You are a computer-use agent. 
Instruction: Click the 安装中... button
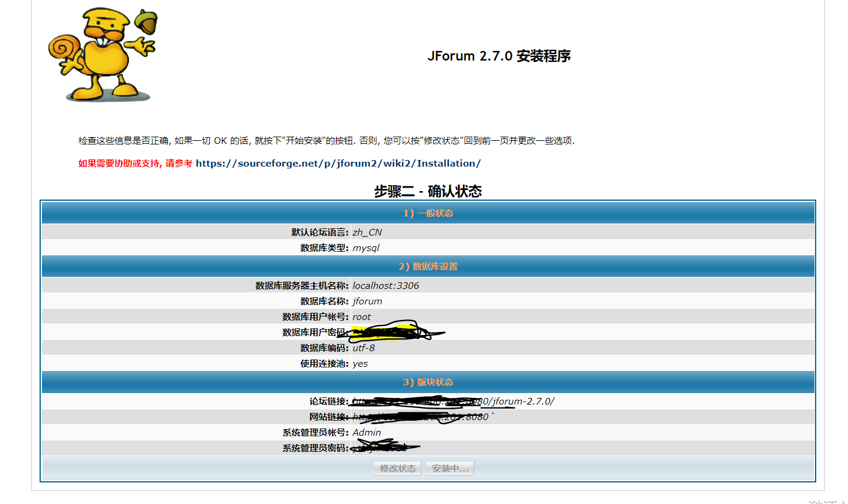(x=449, y=468)
